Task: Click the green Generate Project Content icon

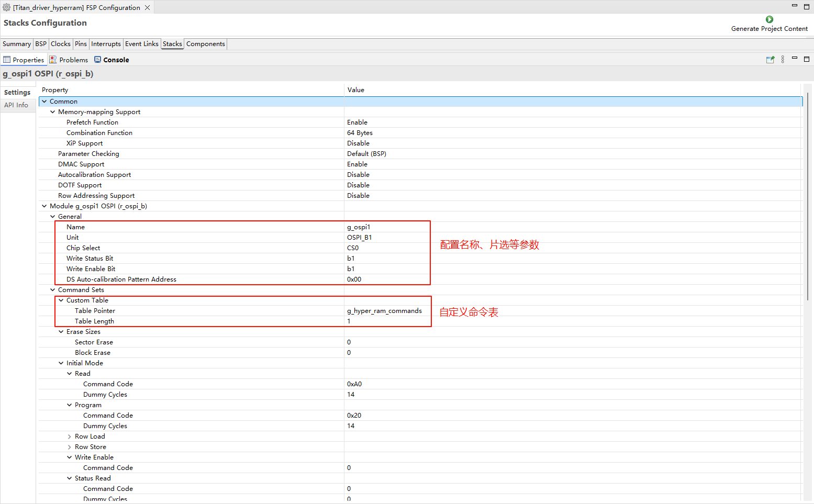Action: coord(769,19)
